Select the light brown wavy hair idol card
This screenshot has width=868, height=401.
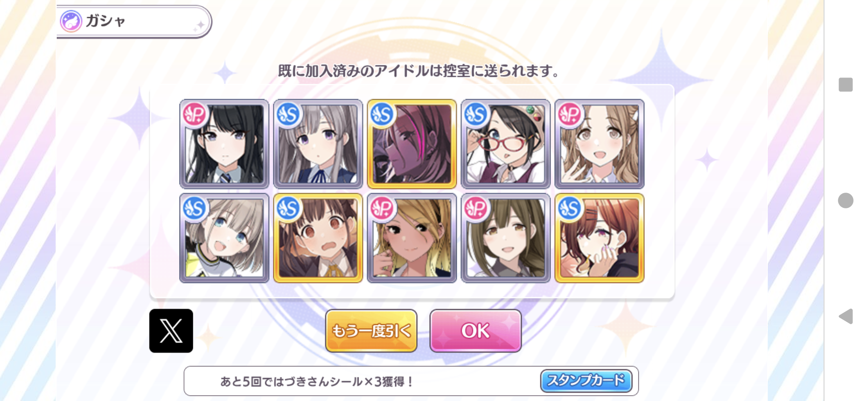click(599, 144)
